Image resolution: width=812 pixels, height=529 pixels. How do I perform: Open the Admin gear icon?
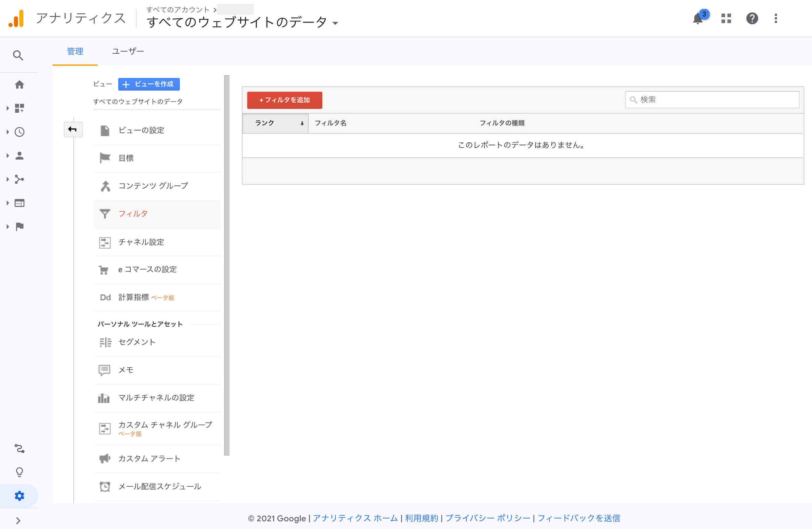(19, 496)
